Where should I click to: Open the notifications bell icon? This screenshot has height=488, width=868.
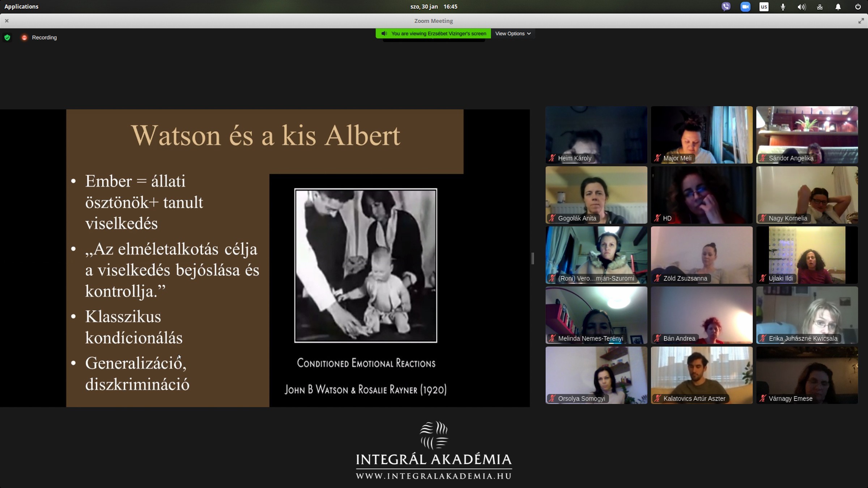click(x=838, y=7)
